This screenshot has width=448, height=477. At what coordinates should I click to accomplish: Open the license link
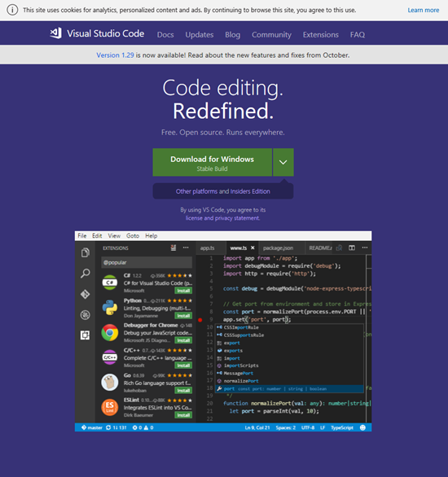pos(194,218)
